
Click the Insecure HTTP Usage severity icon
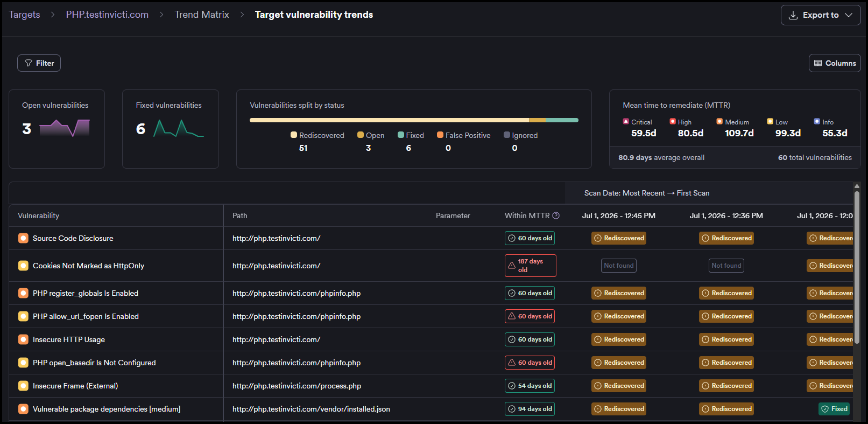23,339
